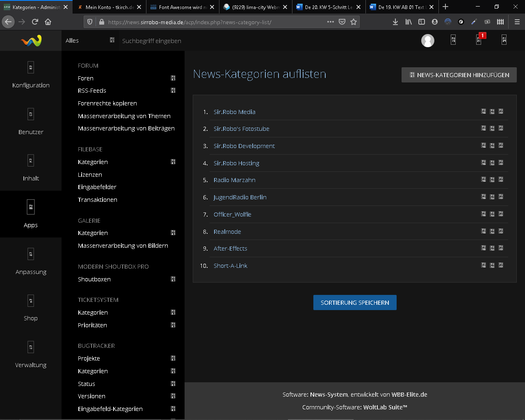The image size is (525, 420).
Task: Open the Firefox downloads panel
Action: [395, 22]
